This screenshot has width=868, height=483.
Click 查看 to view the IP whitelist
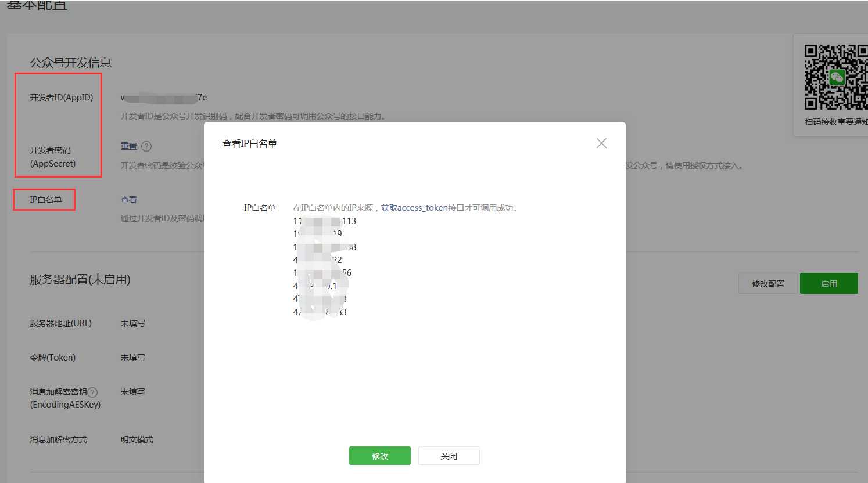click(x=128, y=199)
